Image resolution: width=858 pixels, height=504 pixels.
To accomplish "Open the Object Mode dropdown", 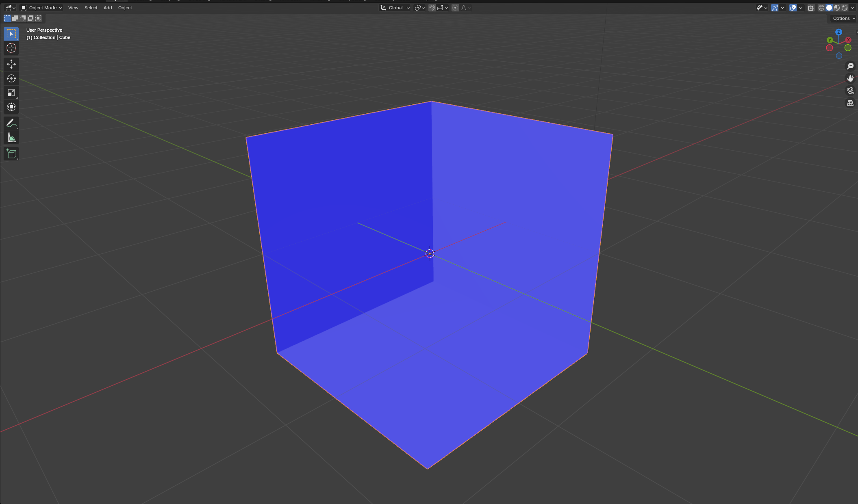I will pyautogui.click(x=41, y=8).
